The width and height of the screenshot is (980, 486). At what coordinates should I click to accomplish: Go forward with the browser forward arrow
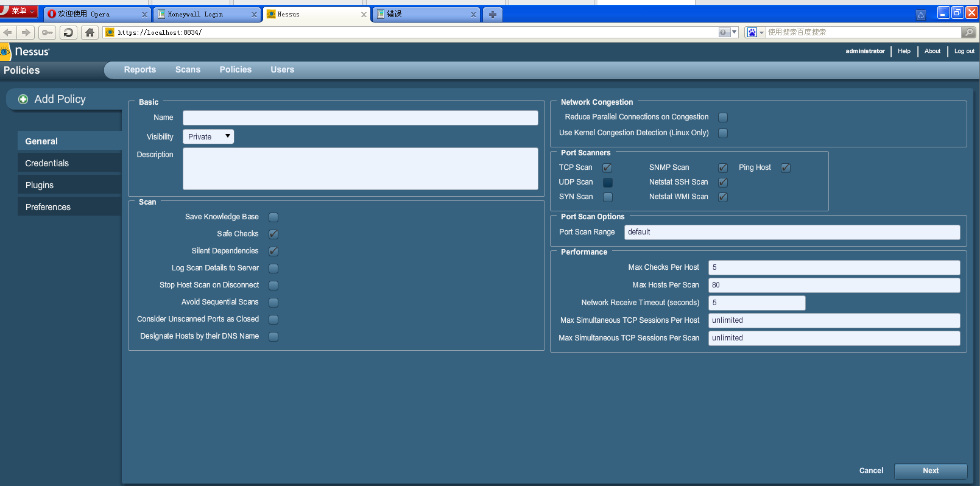pos(26,32)
